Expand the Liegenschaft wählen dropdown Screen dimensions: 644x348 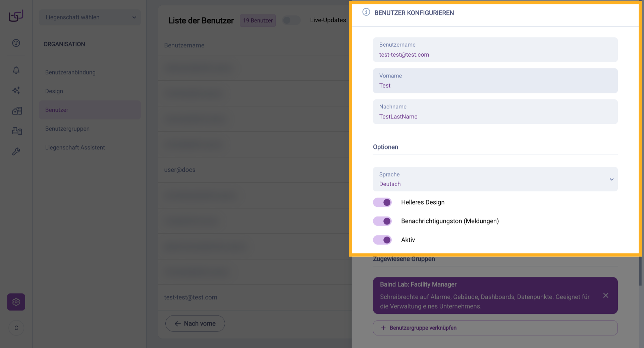[x=90, y=17]
